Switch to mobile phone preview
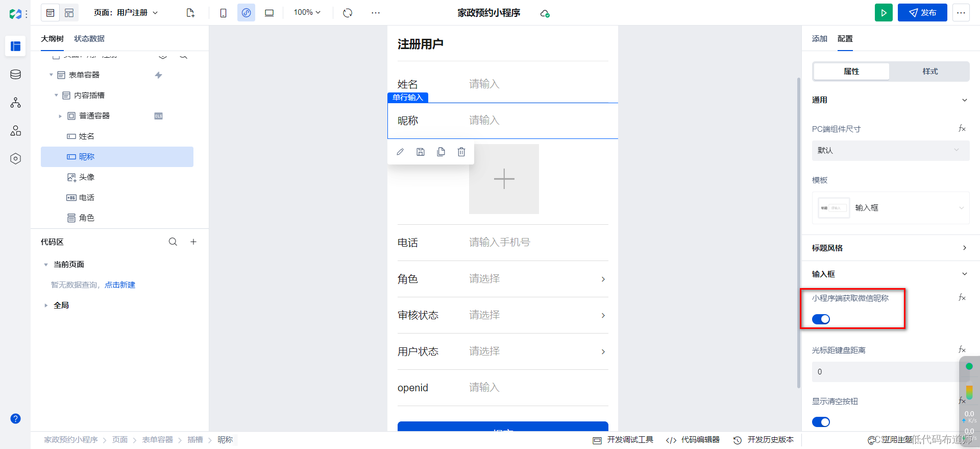The height and width of the screenshot is (449, 980). [223, 13]
